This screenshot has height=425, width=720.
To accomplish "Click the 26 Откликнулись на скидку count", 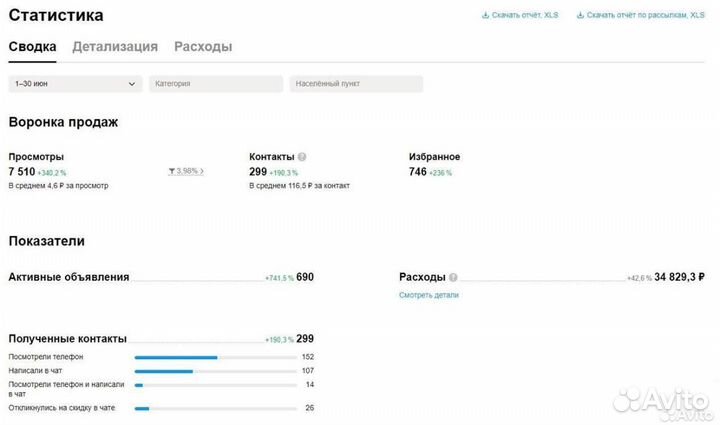I will (310, 408).
